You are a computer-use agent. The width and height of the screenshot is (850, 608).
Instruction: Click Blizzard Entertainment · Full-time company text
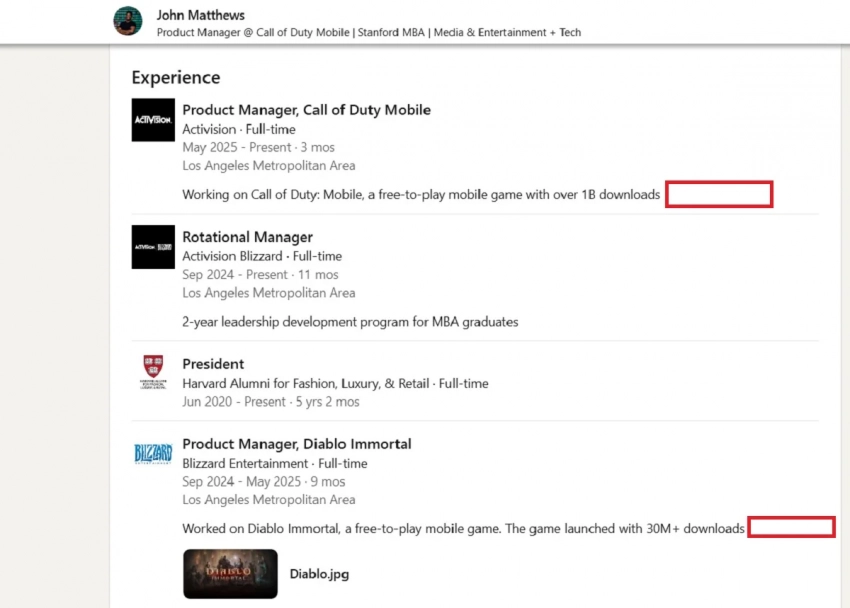coord(275,463)
